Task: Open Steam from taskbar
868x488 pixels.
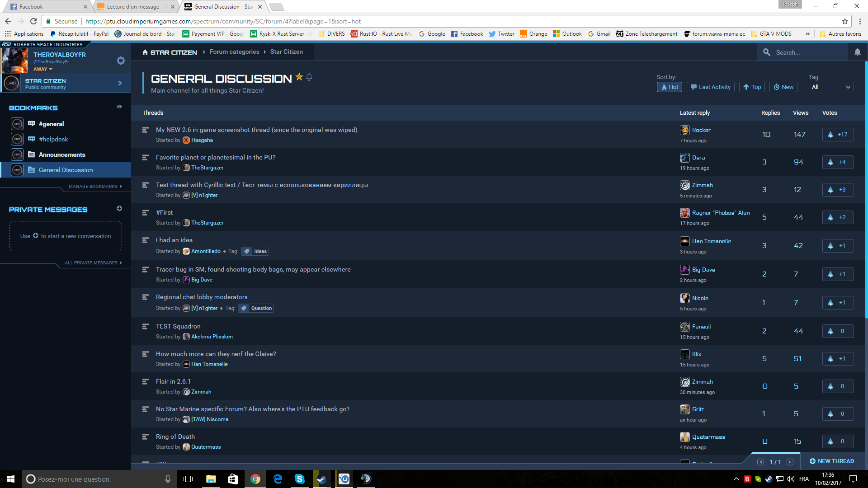Action: tap(321, 479)
